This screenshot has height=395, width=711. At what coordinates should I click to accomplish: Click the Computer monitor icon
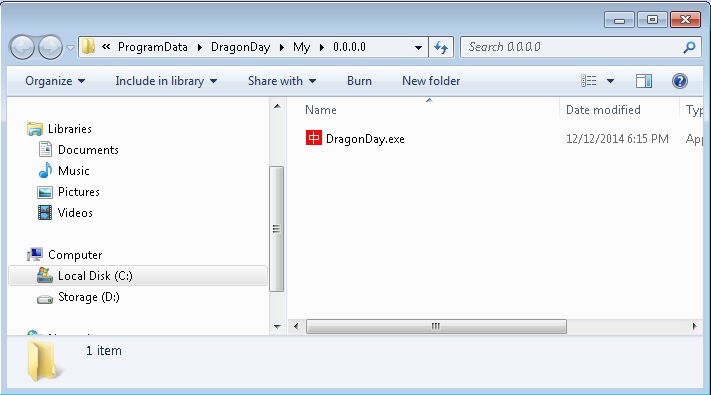pyautogui.click(x=35, y=254)
